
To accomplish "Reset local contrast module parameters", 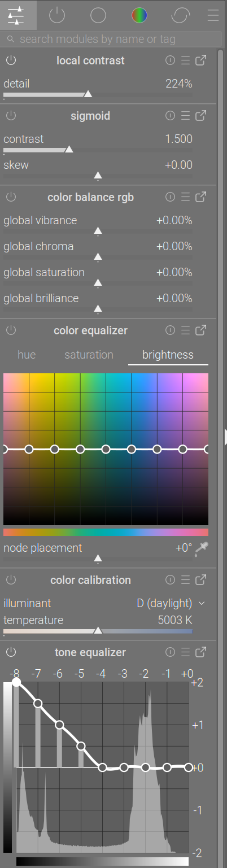I will click(x=171, y=60).
